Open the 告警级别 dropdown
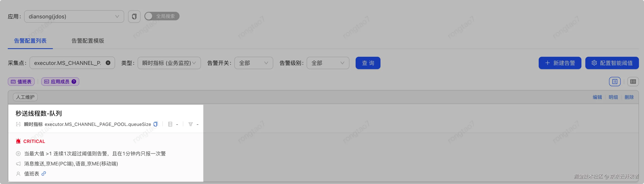 (328, 63)
